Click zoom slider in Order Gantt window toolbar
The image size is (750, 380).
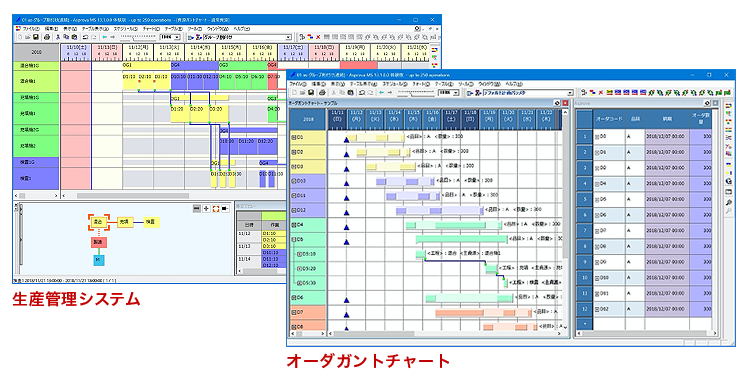(x=416, y=93)
